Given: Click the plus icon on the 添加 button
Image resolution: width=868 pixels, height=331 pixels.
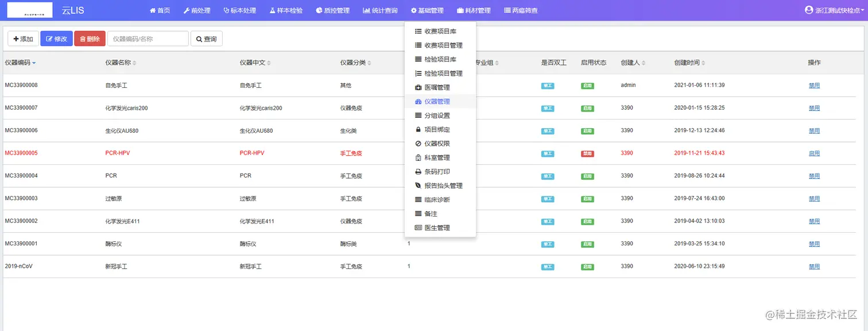Looking at the screenshot, I should point(15,39).
